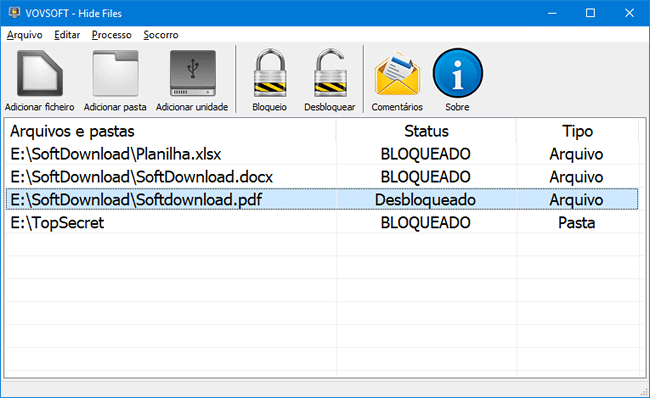
Task: Open Comentários envelope icon
Action: coord(397,74)
